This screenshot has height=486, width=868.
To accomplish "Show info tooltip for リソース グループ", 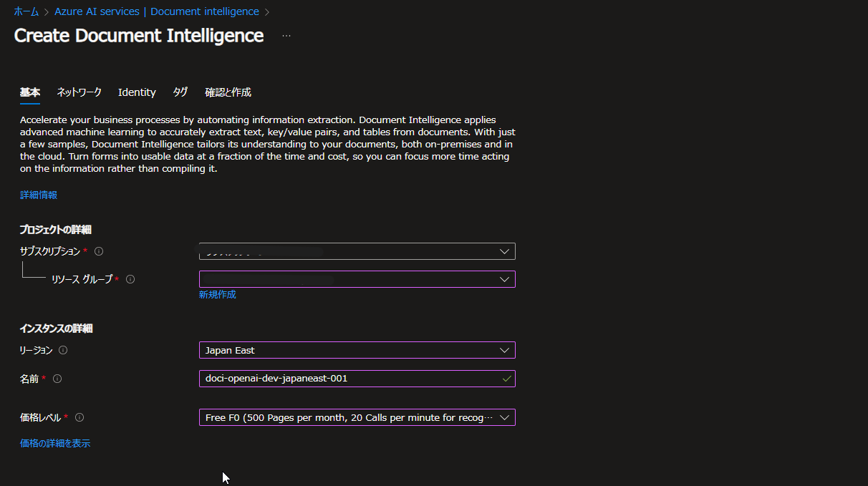I will [x=130, y=279].
